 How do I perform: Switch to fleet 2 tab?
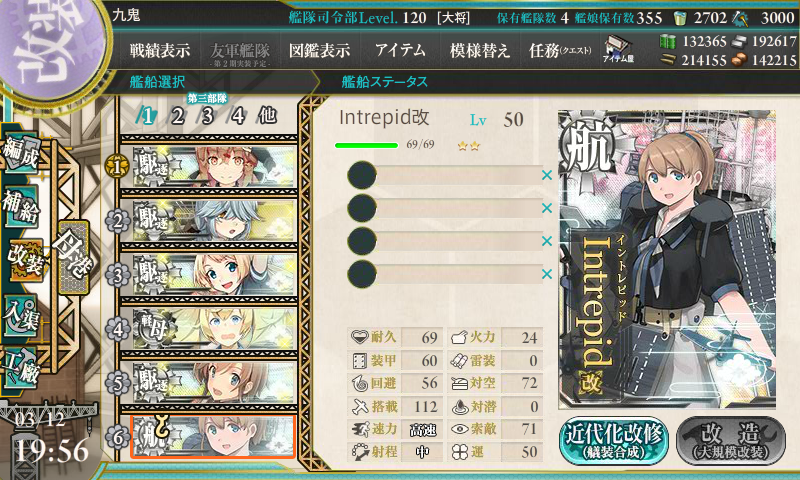pyautogui.click(x=178, y=116)
